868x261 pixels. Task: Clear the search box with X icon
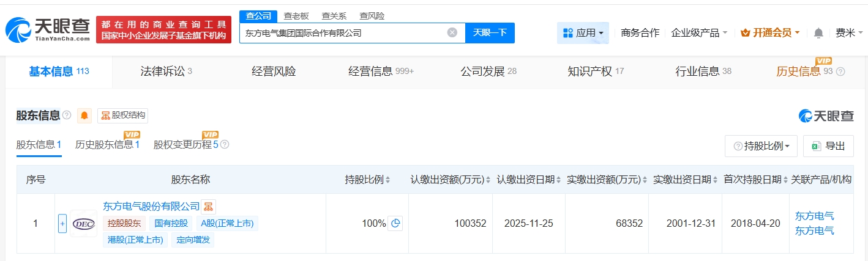(x=452, y=33)
